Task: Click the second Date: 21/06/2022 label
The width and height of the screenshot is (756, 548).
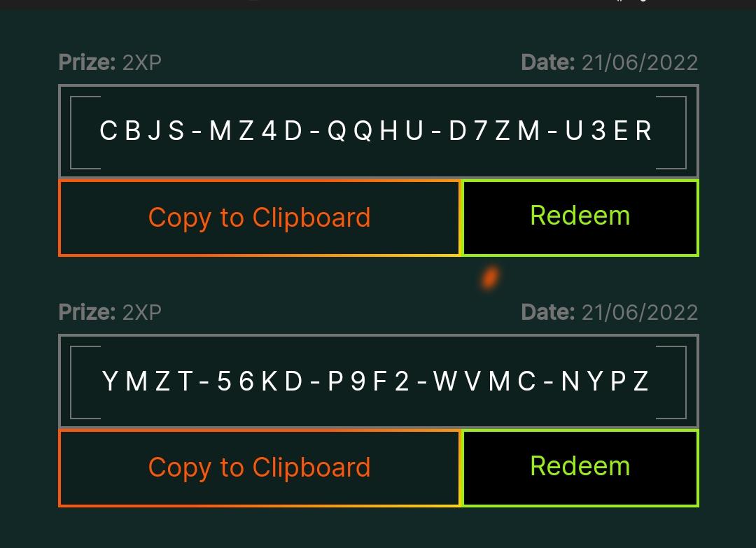Action: pyautogui.click(x=609, y=312)
